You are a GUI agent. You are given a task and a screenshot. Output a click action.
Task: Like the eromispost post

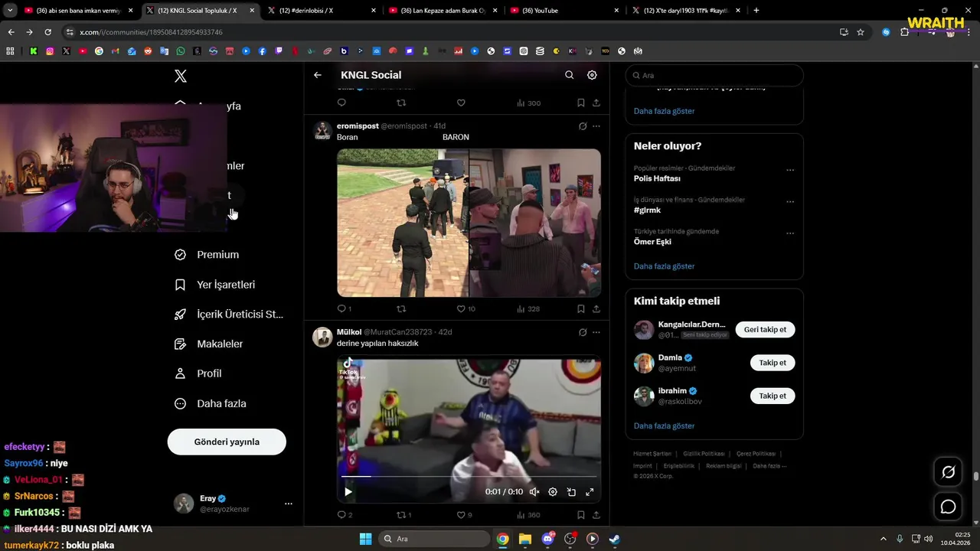[x=461, y=309]
